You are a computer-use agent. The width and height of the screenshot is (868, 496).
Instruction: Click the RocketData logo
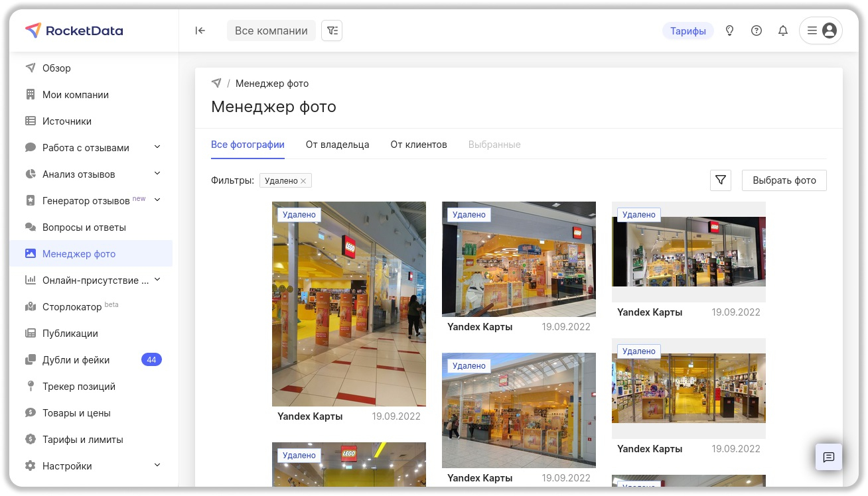click(x=74, y=31)
